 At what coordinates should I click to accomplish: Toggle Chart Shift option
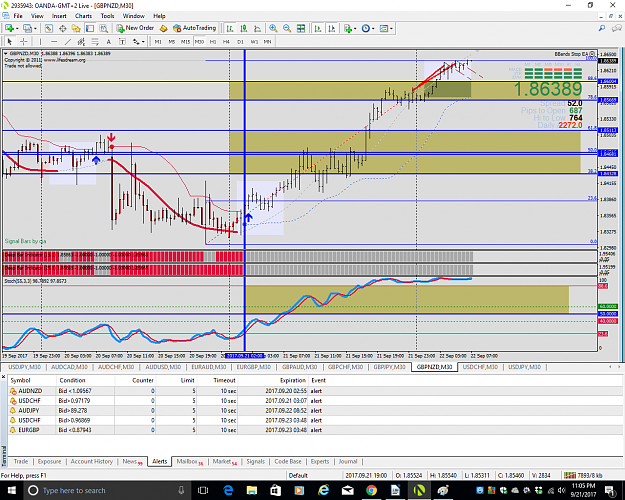331,28
